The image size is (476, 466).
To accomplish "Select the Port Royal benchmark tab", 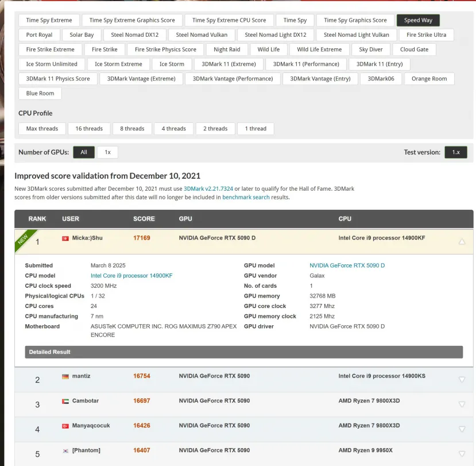I will click(x=39, y=35).
